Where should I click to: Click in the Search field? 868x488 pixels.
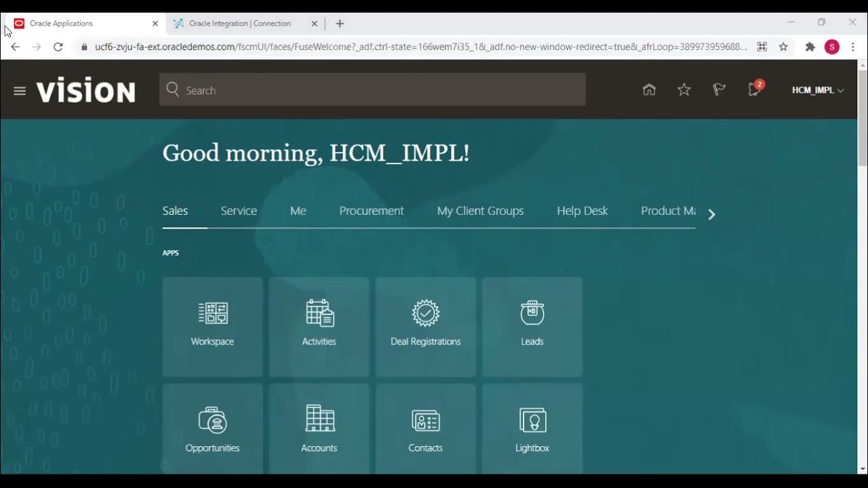tap(372, 89)
